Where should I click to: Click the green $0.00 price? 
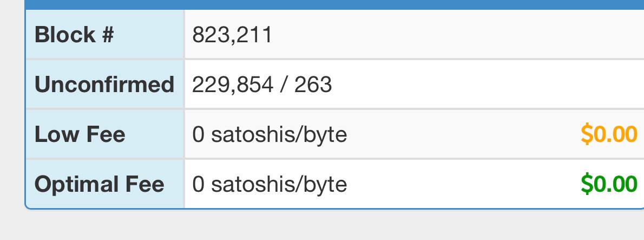(x=609, y=184)
